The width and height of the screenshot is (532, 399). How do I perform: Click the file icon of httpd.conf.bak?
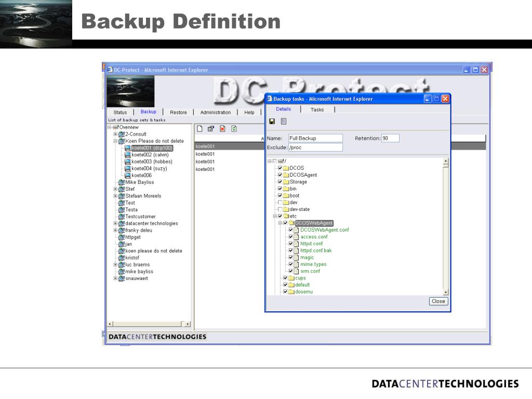(x=296, y=250)
